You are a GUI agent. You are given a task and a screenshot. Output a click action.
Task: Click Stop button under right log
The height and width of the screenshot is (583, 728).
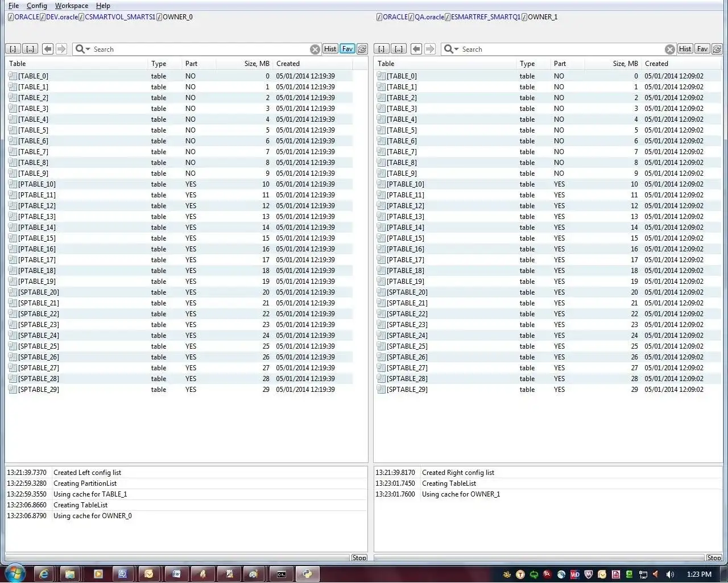[714, 558]
